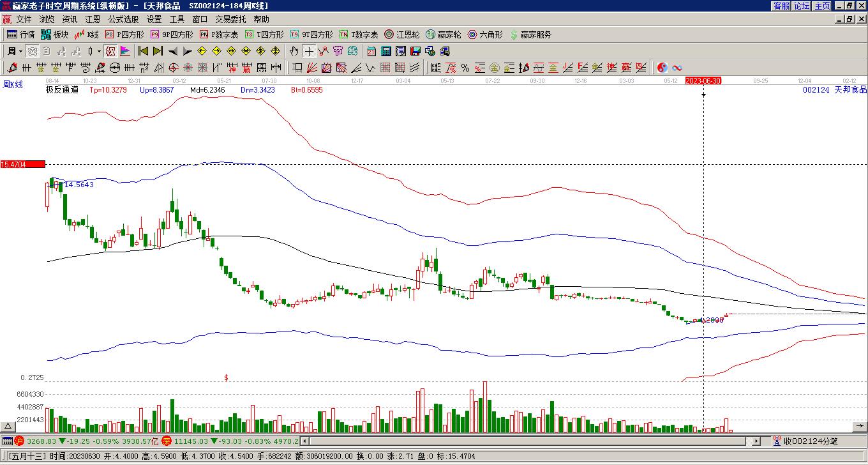The width and height of the screenshot is (868, 465).
Task: Open the 资讯 menu
Action: pos(70,20)
